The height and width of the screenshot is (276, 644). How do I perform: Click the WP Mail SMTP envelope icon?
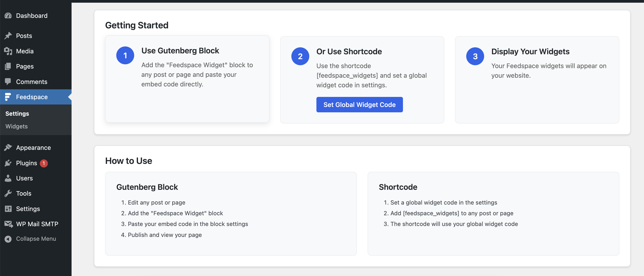click(x=8, y=224)
